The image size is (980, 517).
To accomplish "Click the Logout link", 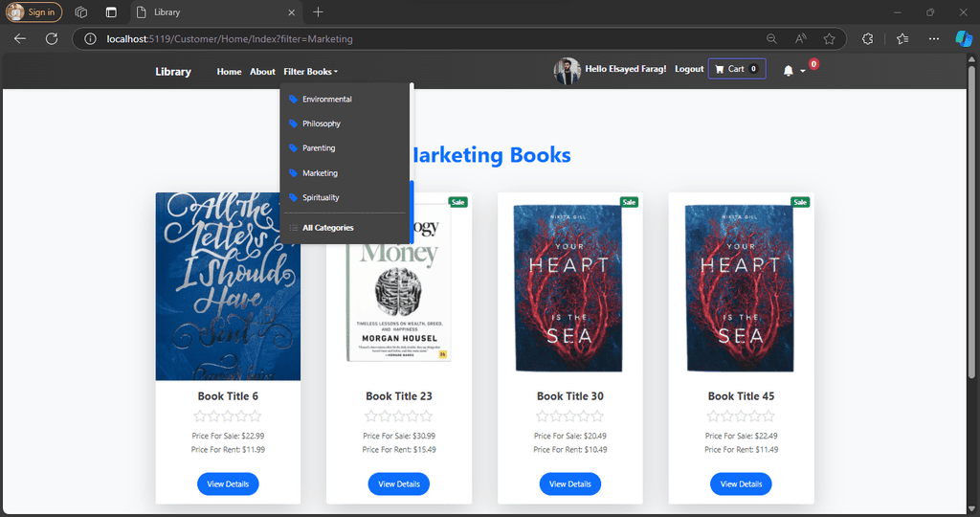I will click(x=689, y=69).
